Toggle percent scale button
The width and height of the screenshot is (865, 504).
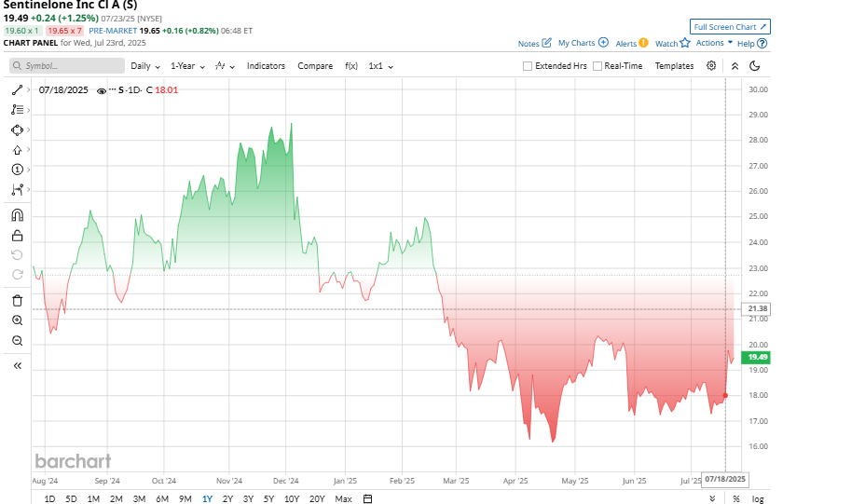coord(736,498)
